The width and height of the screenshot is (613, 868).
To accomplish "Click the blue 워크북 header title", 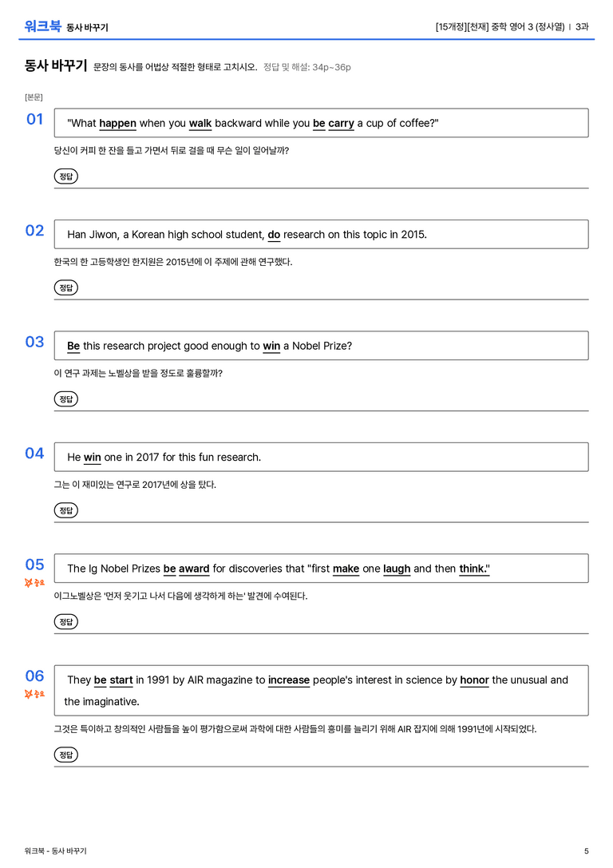I will click(42, 26).
